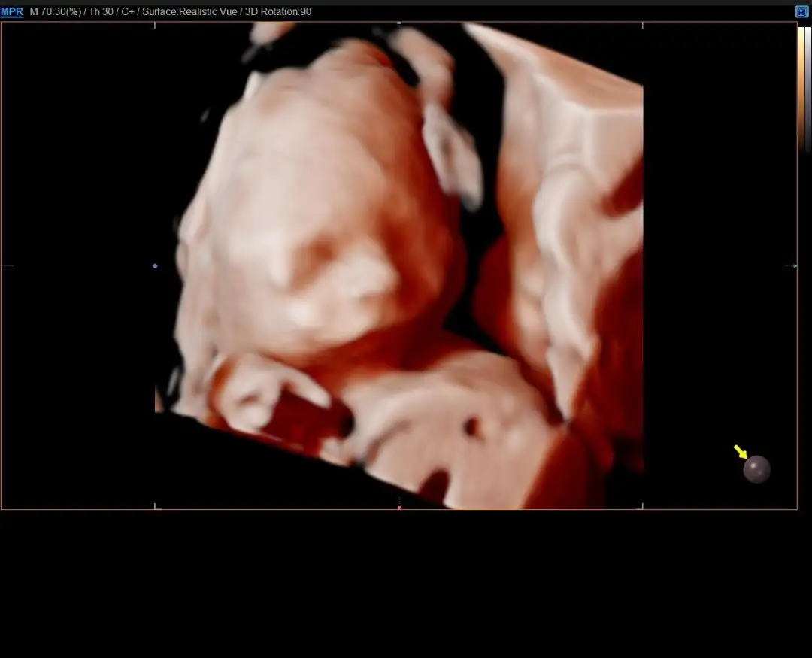Click the gray scale bar at right edge
The width and height of the screenshot is (812, 658).
coord(807,88)
